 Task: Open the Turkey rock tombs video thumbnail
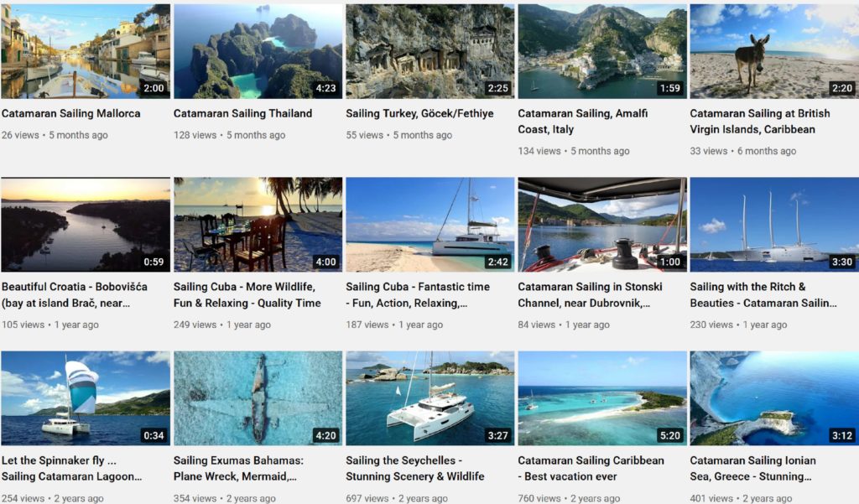430,51
